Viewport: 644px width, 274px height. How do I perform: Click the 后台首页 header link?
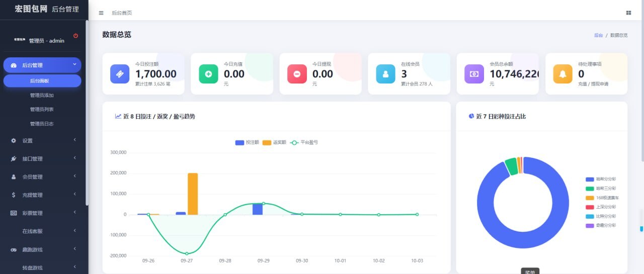122,13
